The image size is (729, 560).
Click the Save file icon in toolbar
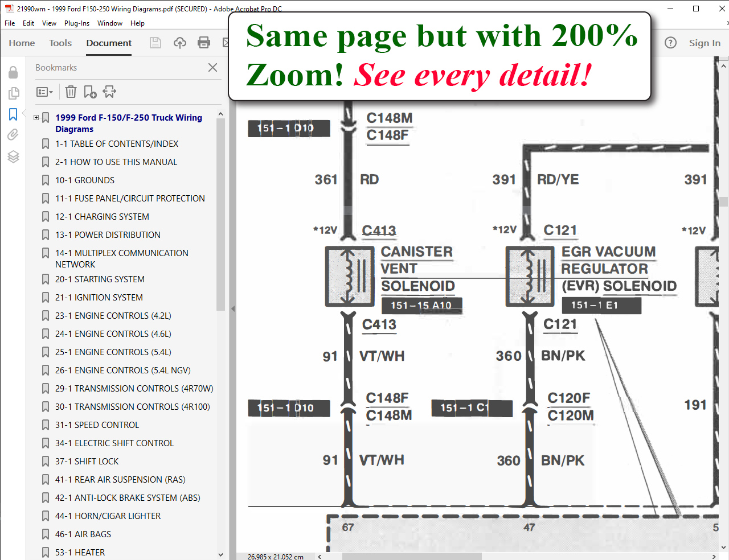pyautogui.click(x=155, y=43)
